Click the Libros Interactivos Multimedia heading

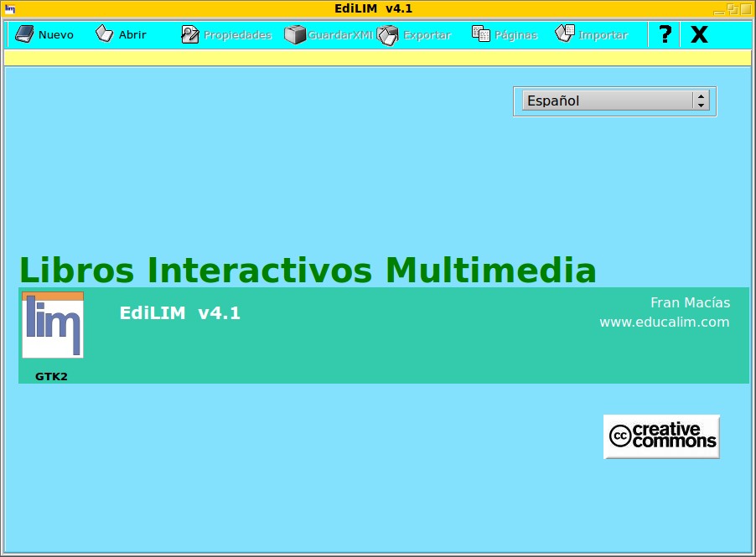[308, 270]
